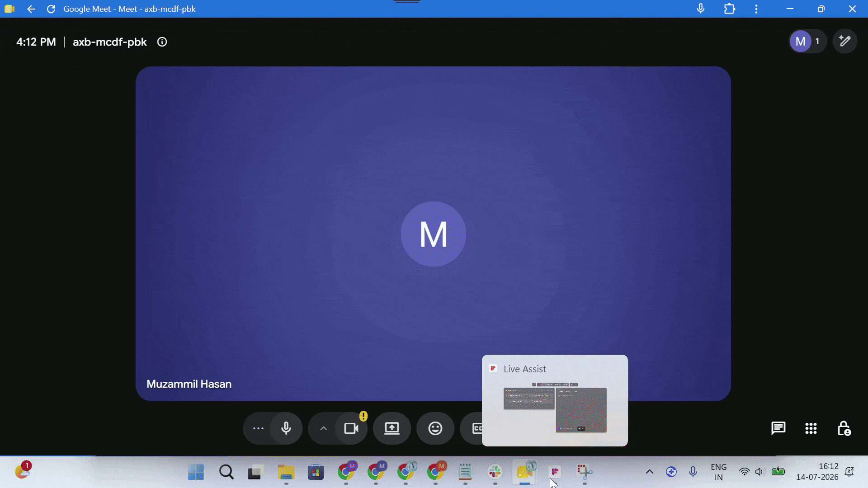Open Snipping Tool from the taskbar
Viewport: 868px width, 488px height.
point(585,472)
